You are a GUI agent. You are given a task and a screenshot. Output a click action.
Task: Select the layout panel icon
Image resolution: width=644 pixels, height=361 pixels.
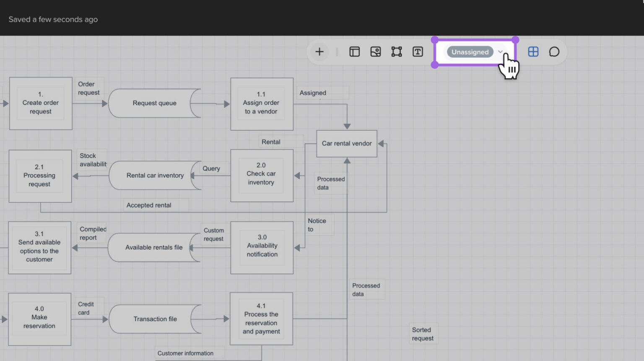354,52
